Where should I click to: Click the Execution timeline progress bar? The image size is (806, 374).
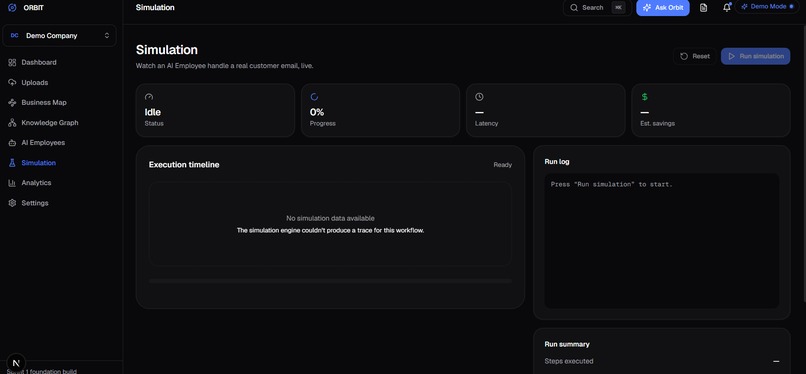click(x=330, y=281)
